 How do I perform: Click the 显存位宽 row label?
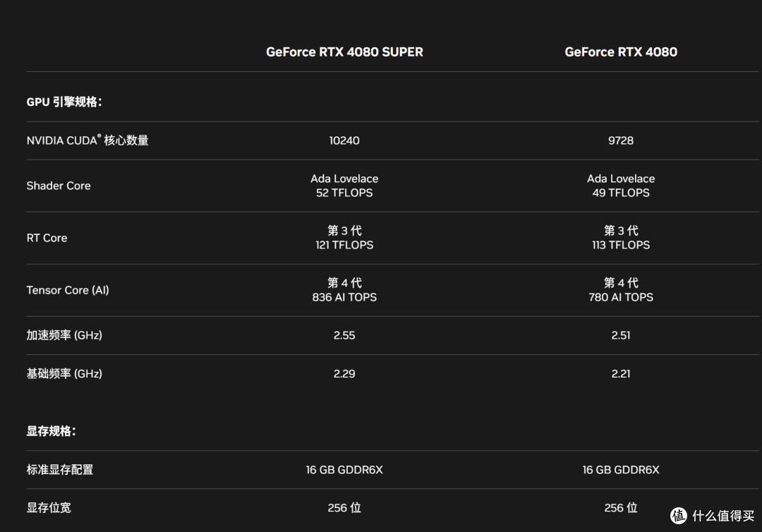pyautogui.click(x=49, y=508)
